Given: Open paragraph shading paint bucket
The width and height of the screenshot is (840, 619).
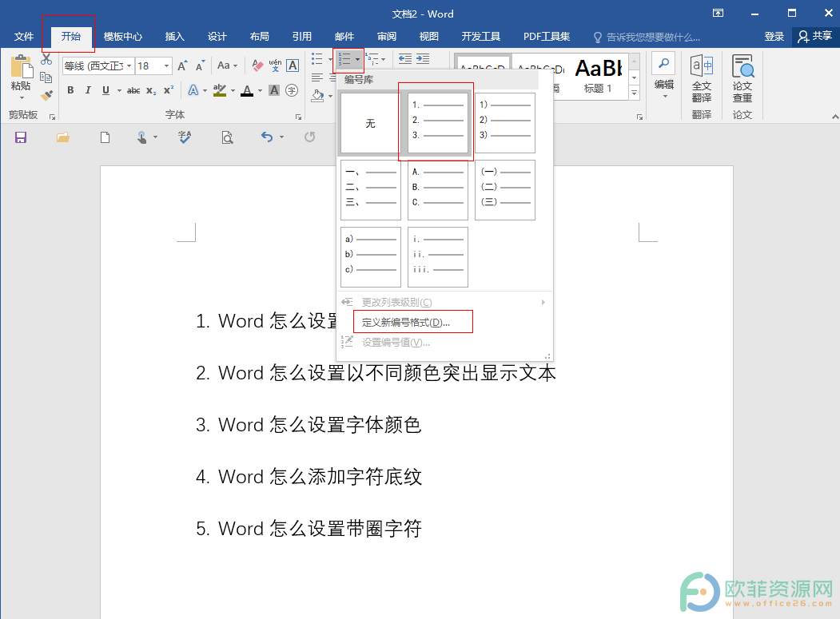Looking at the screenshot, I should click(x=318, y=96).
